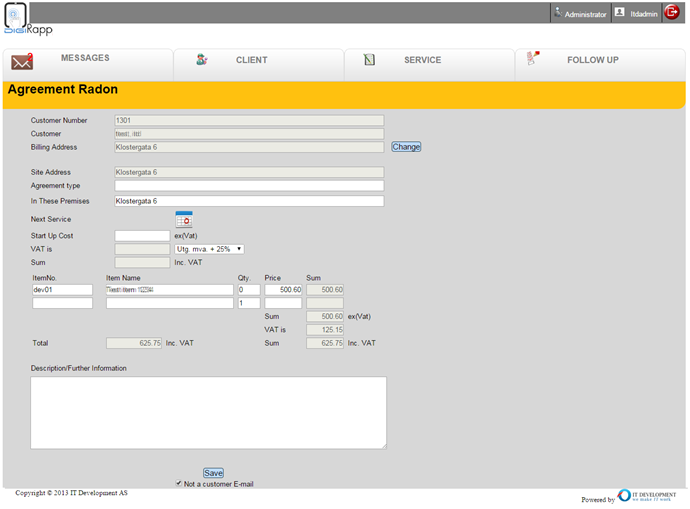Click the IT Development logo
The height and width of the screenshot is (509, 690).
pyautogui.click(x=646, y=496)
